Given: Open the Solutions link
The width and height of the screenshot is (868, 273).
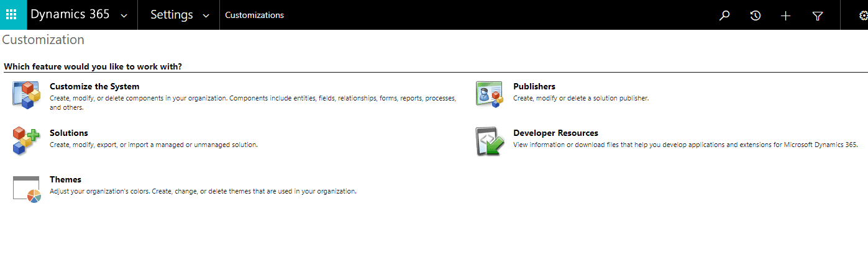Looking at the screenshot, I should (69, 133).
